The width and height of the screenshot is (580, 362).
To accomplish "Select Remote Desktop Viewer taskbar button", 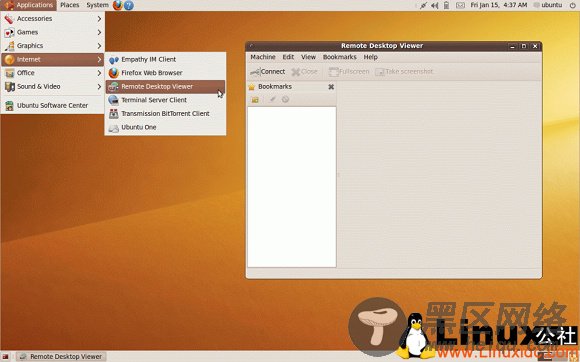I will [x=61, y=356].
